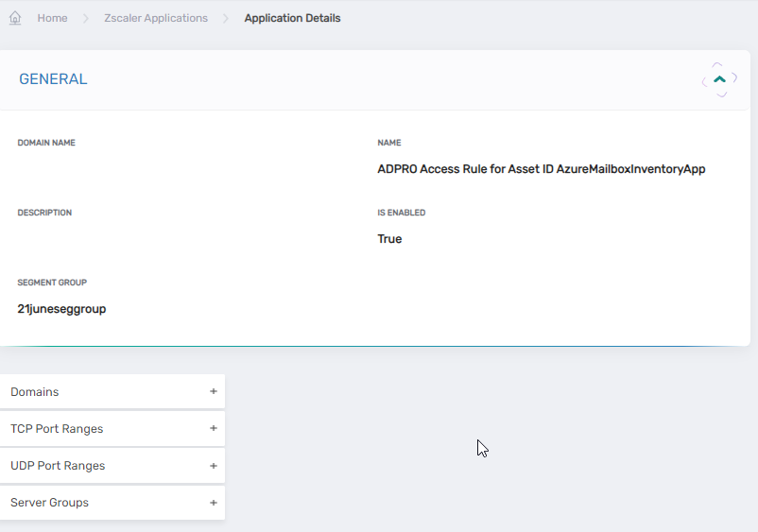
Task: Click the home icon in the breadcrumb
Action: 14,18
